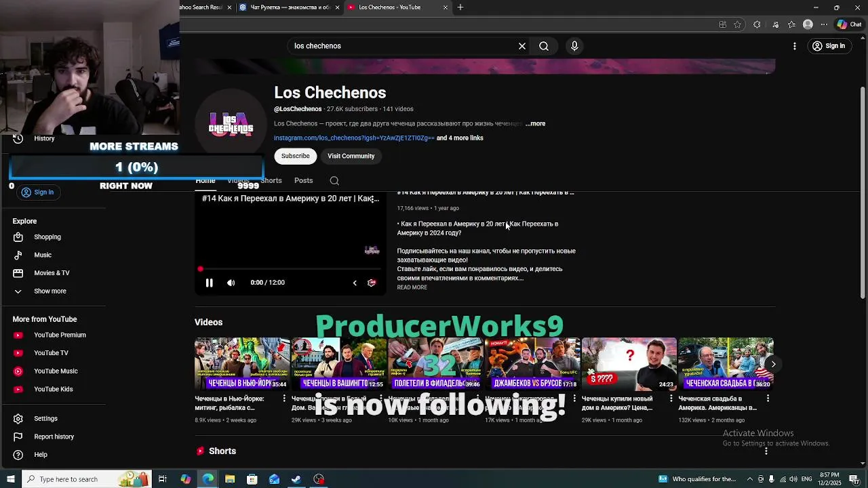Viewport: 868px width, 488px height.
Task: Open browser extensions puzzle icon
Action: 757,24
